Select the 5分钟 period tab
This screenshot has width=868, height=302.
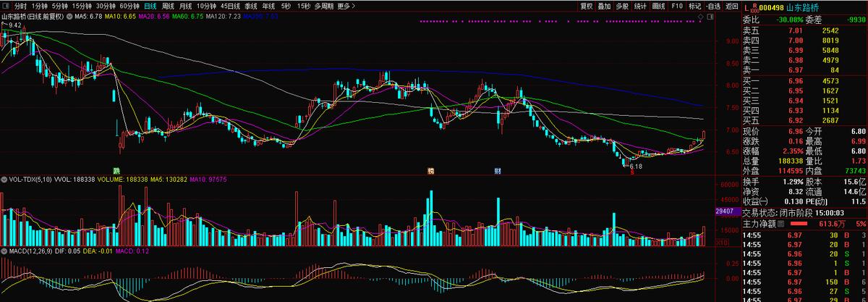tap(59, 6)
